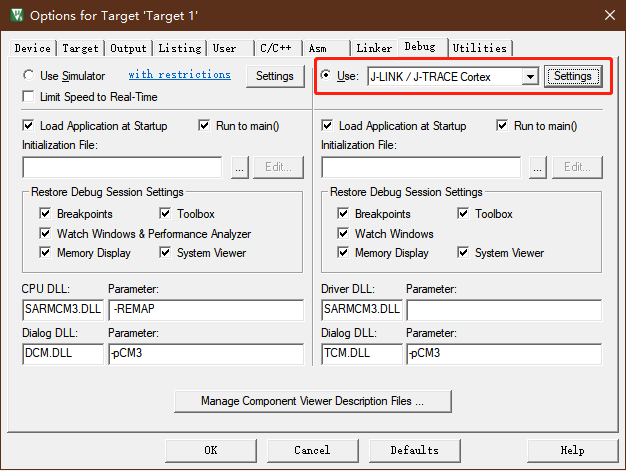Screen dimensions: 626x471
Task: Browse for simulator initialization file
Action: (x=240, y=167)
